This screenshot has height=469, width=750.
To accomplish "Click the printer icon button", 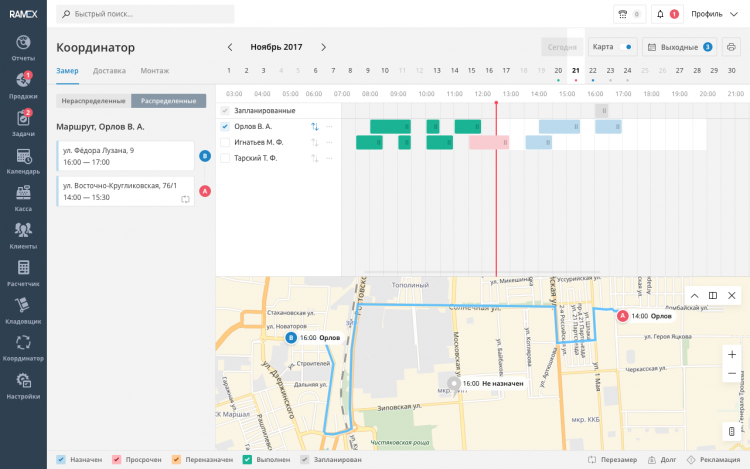I will (x=731, y=47).
